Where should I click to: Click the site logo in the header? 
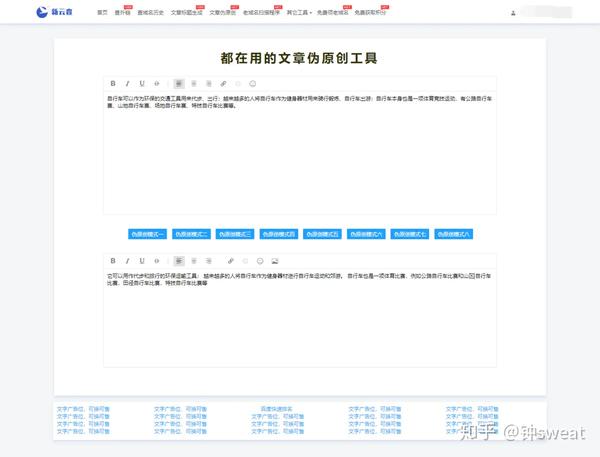(54, 12)
